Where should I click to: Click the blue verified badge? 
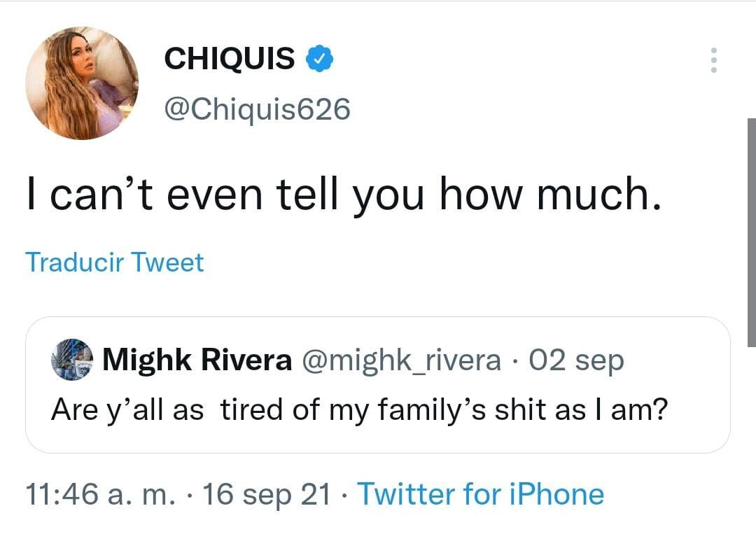[x=320, y=59]
